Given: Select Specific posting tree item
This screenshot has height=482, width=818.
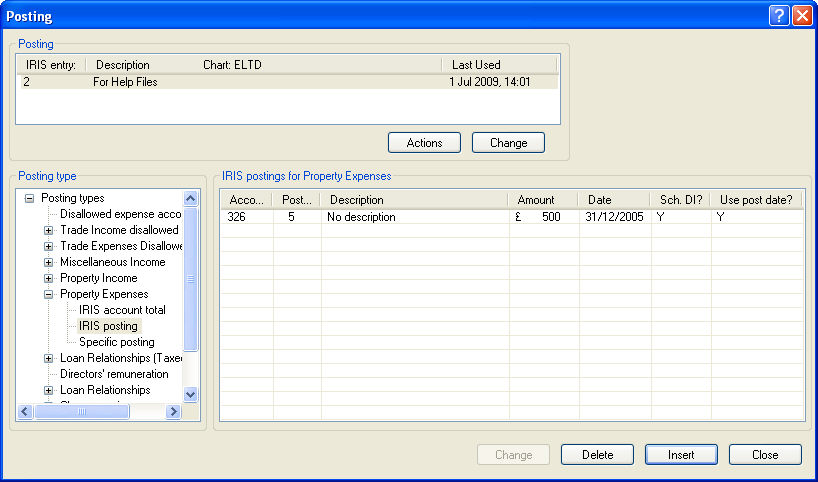Looking at the screenshot, I should pyautogui.click(x=116, y=342).
